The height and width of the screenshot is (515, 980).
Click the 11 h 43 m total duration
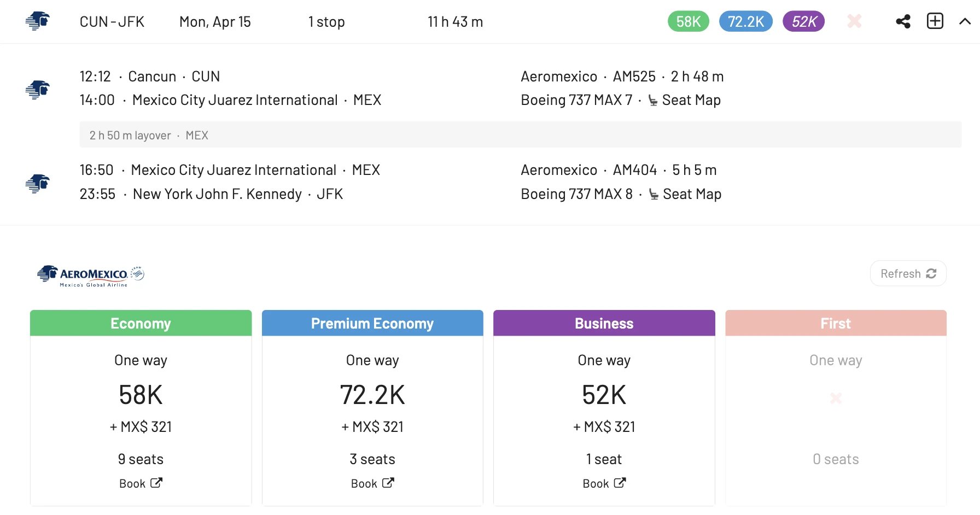pos(455,22)
